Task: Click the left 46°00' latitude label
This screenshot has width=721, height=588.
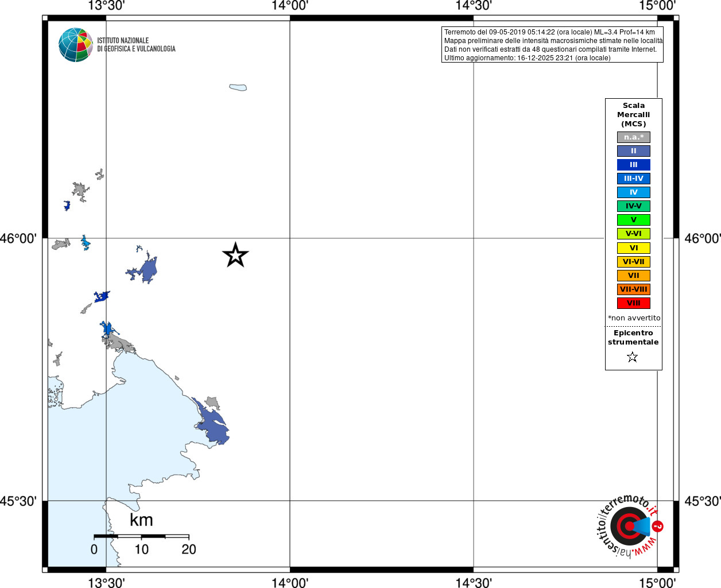Action: [18, 238]
